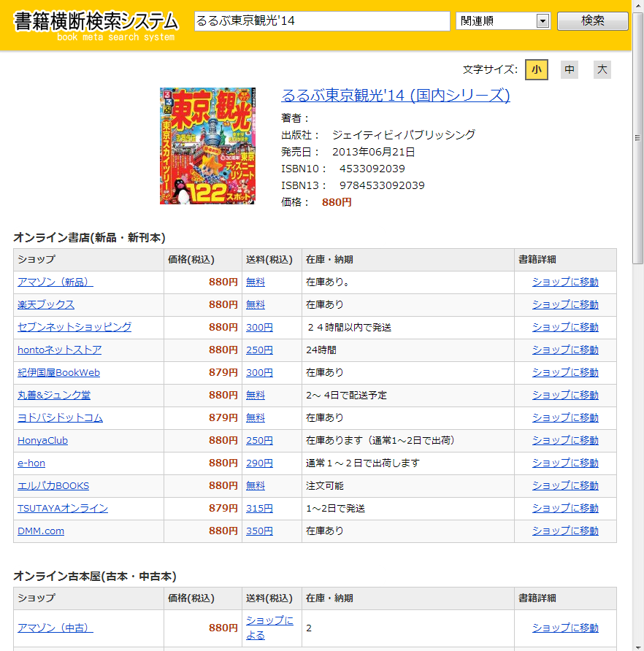Click the vertical scrollbar thumb
Image resolution: width=644 pixels, height=651 pixels.
tap(637, 137)
